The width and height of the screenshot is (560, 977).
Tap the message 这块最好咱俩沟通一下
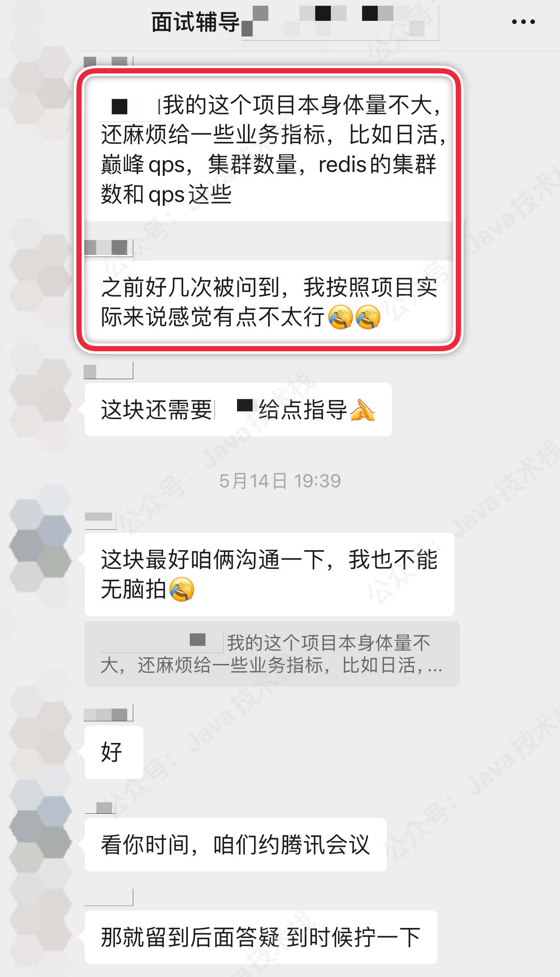[269, 574]
